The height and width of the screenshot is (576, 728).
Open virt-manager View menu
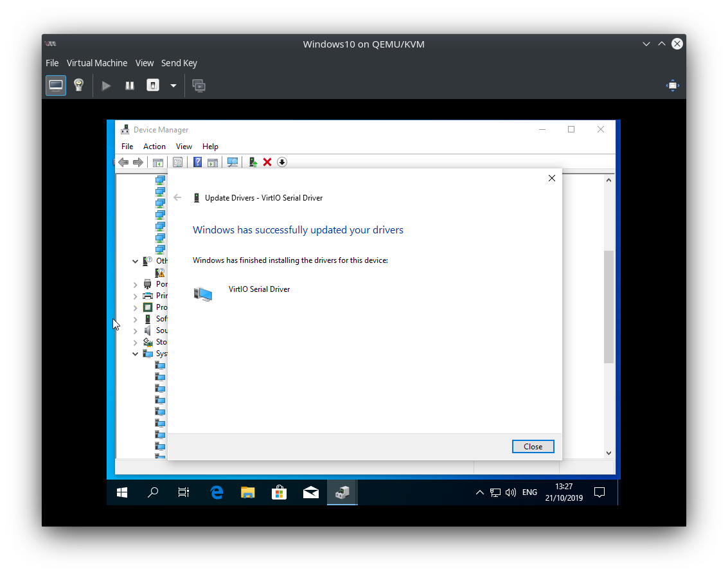coord(145,63)
